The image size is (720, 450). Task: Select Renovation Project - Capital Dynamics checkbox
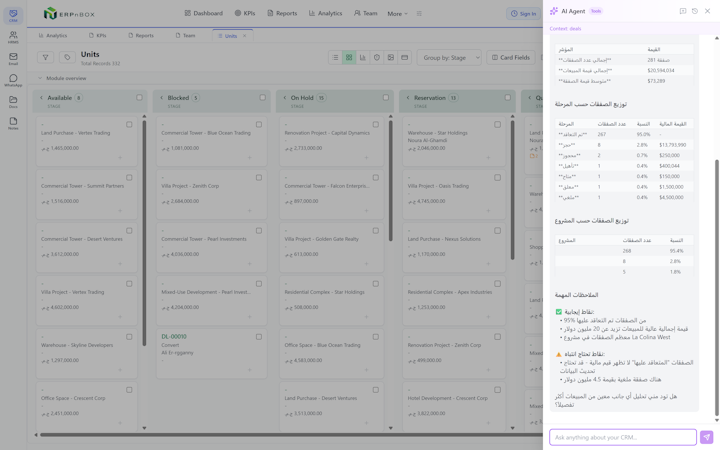tap(376, 124)
